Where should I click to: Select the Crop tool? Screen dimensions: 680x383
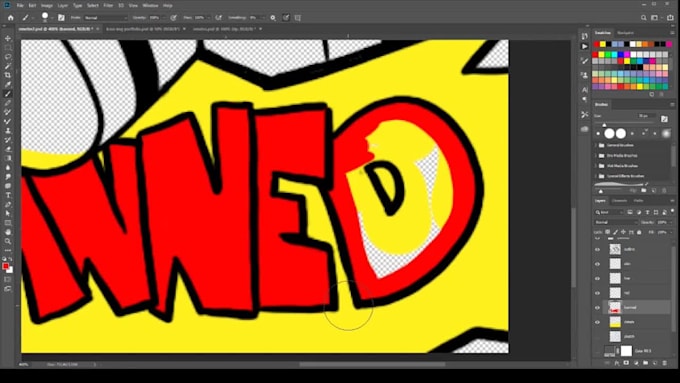8,75
